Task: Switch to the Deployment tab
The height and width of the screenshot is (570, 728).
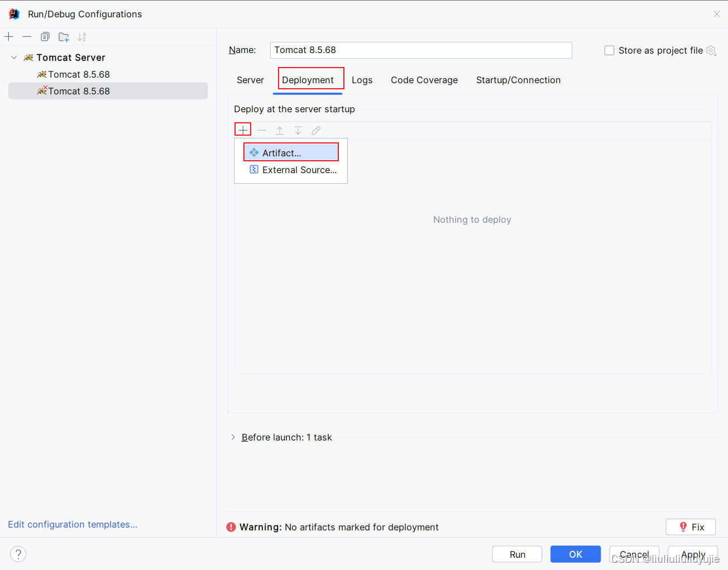Action: (308, 80)
